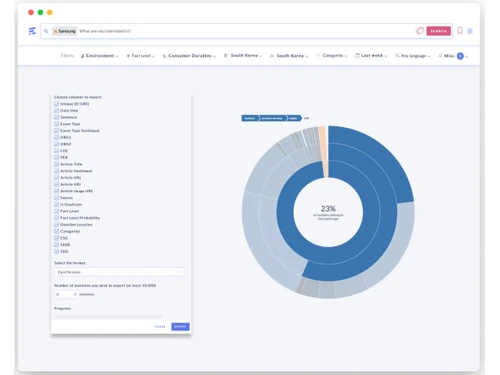The height and width of the screenshot is (375, 500).
Task: Click the tag icon beside Search button
Action: 420,31
